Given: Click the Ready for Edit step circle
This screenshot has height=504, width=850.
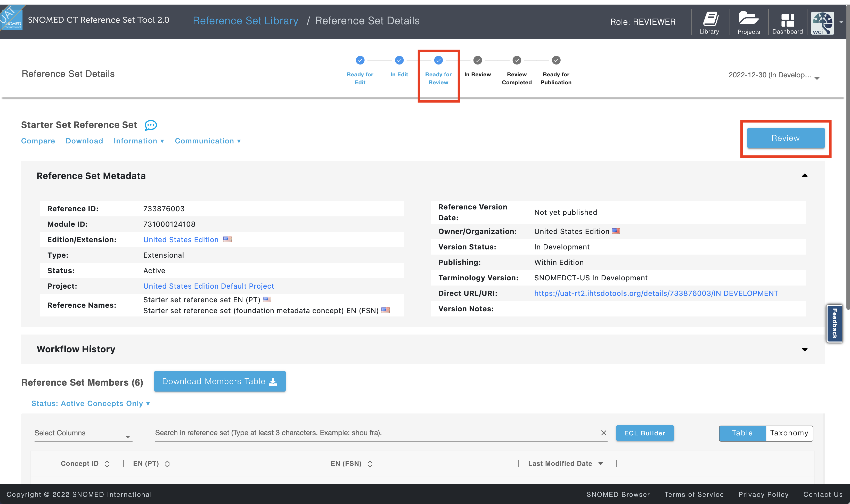Looking at the screenshot, I should click(360, 60).
